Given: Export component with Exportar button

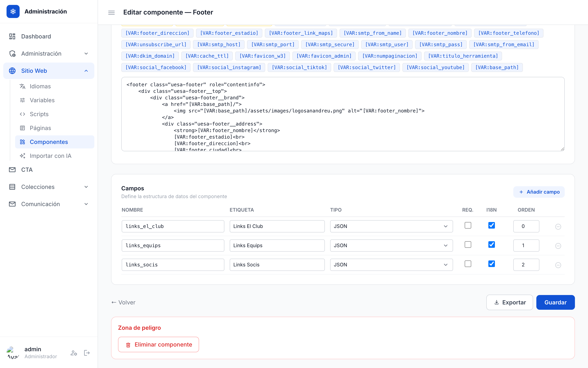Looking at the screenshot, I should (510, 303).
